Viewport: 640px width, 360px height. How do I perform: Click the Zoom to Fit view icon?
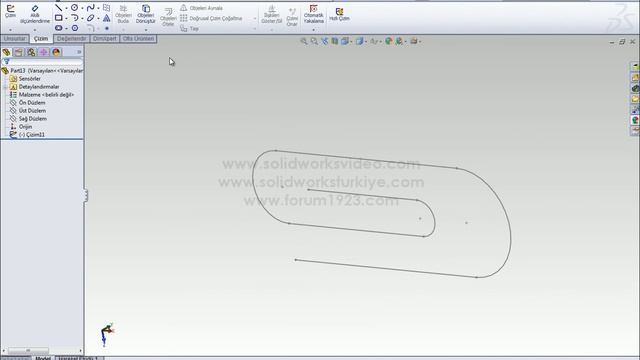pos(304,41)
